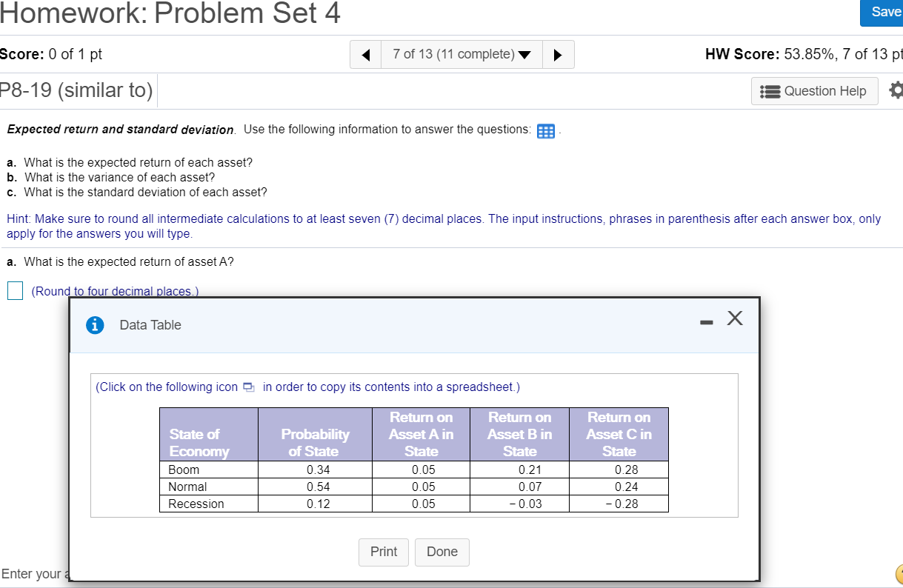Dismiss the dialog with Done
Viewport: 903px width, 588px height.
pyautogui.click(x=441, y=552)
